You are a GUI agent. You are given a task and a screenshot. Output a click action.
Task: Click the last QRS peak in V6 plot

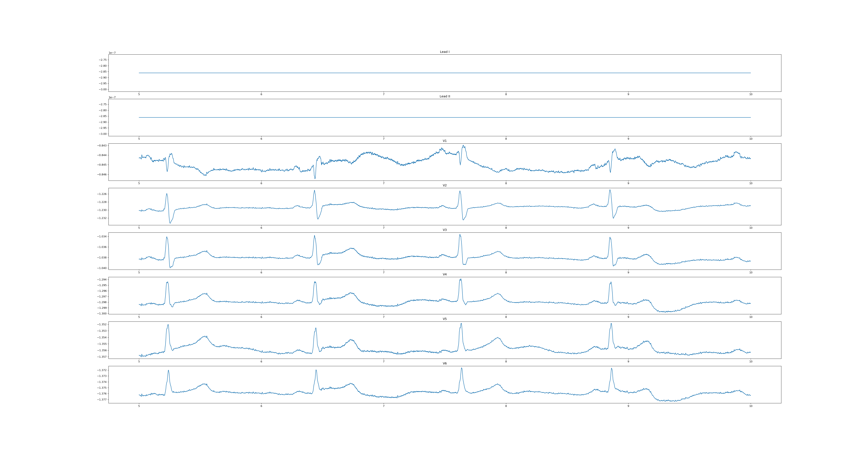click(611, 368)
